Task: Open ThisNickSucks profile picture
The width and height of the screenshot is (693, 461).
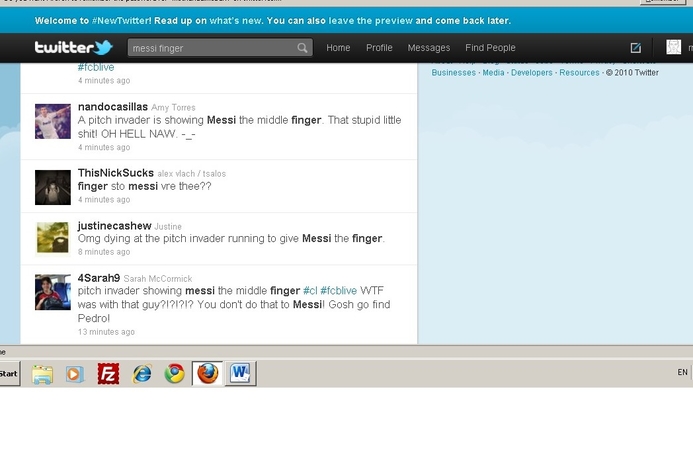Action: (53, 187)
